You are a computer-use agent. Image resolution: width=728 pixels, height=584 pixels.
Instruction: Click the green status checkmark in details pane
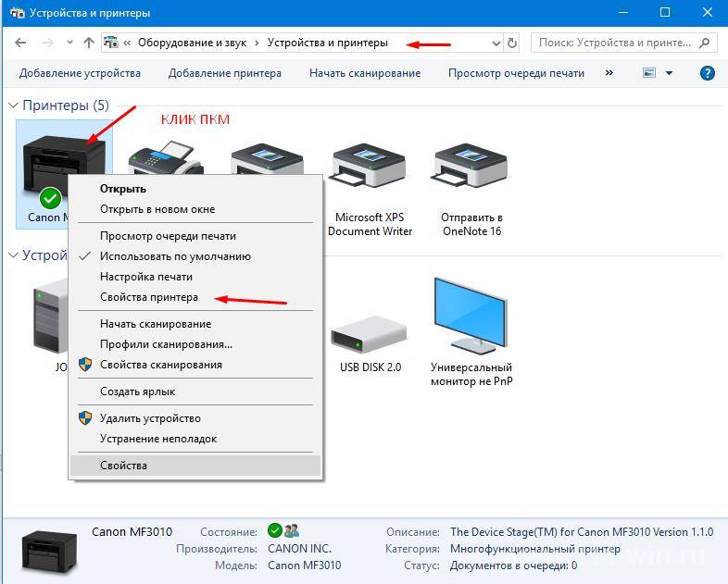275,530
